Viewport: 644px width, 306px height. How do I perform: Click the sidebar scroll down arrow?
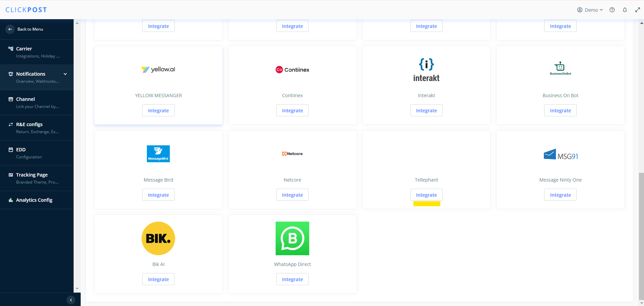pos(77,289)
